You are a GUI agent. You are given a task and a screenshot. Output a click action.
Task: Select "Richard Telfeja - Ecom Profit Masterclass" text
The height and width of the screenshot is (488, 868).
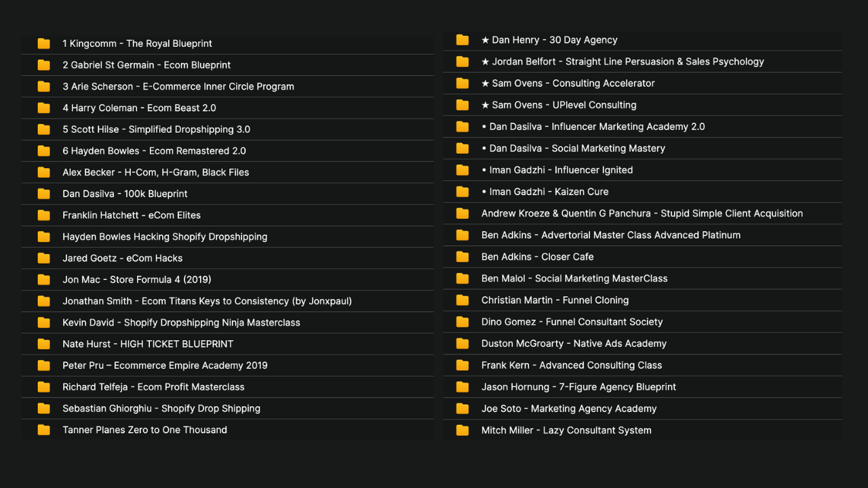[x=153, y=387]
